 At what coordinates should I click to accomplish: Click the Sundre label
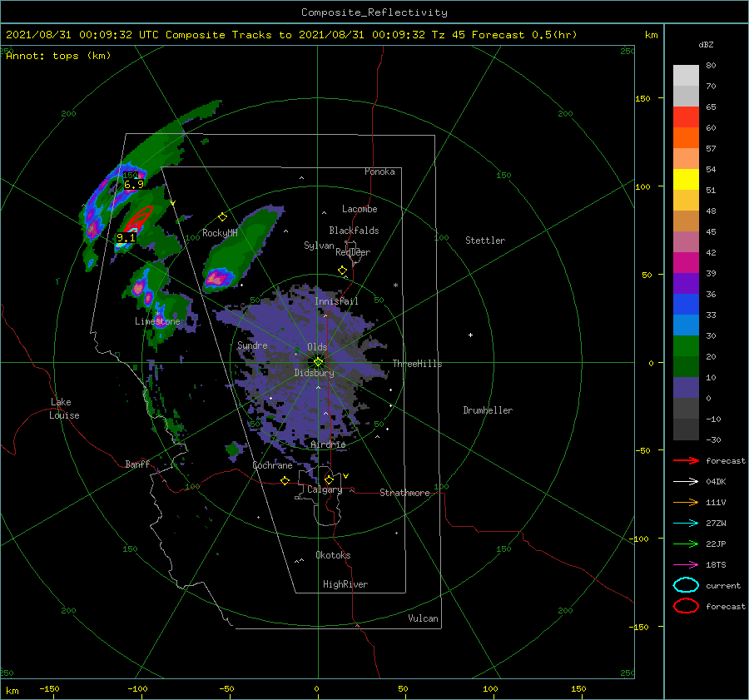(x=253, y=345)
